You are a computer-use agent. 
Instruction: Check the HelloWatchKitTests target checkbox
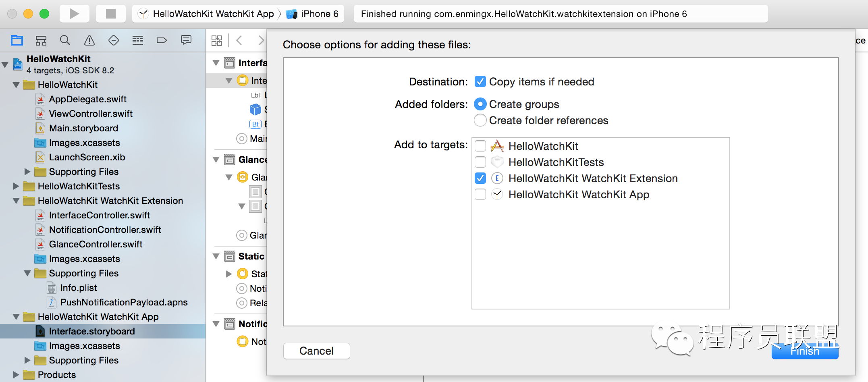point(480,162)
